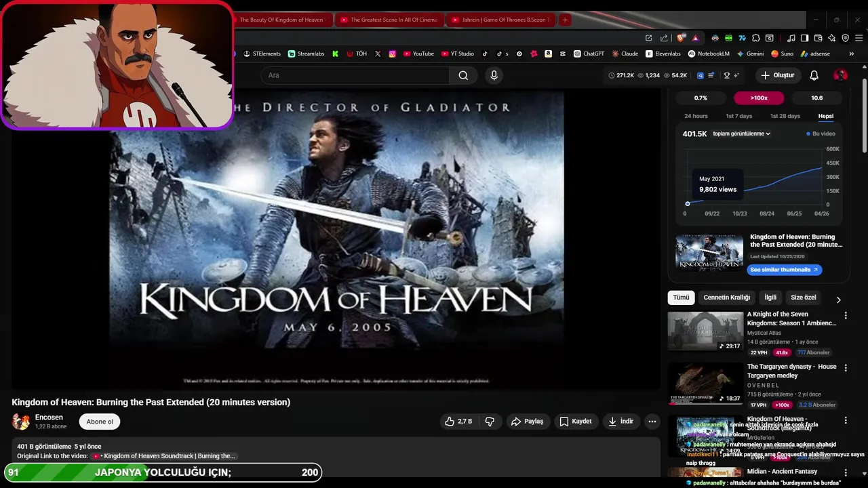The width and height of the screenshot is (868, 488).
Task: Open Streamlabs bookmark
Action: pos(307,54)
